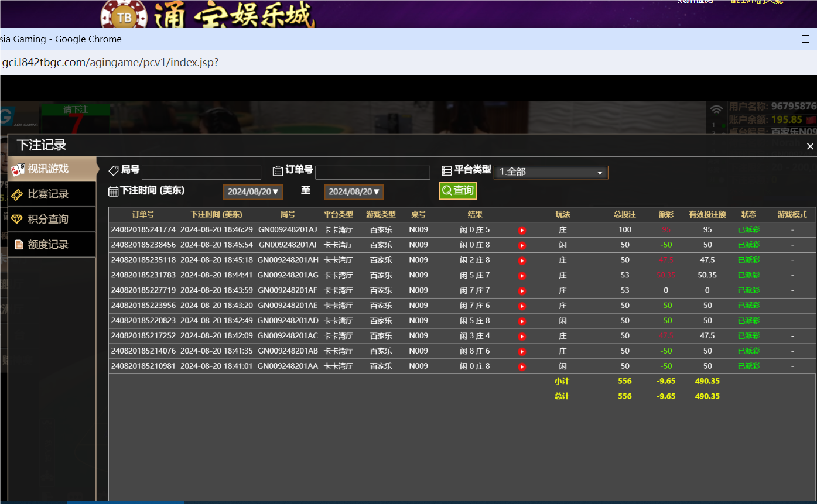Play the replay for bet 240820185223956
817x504 pixels.
[x=521, y=305]
